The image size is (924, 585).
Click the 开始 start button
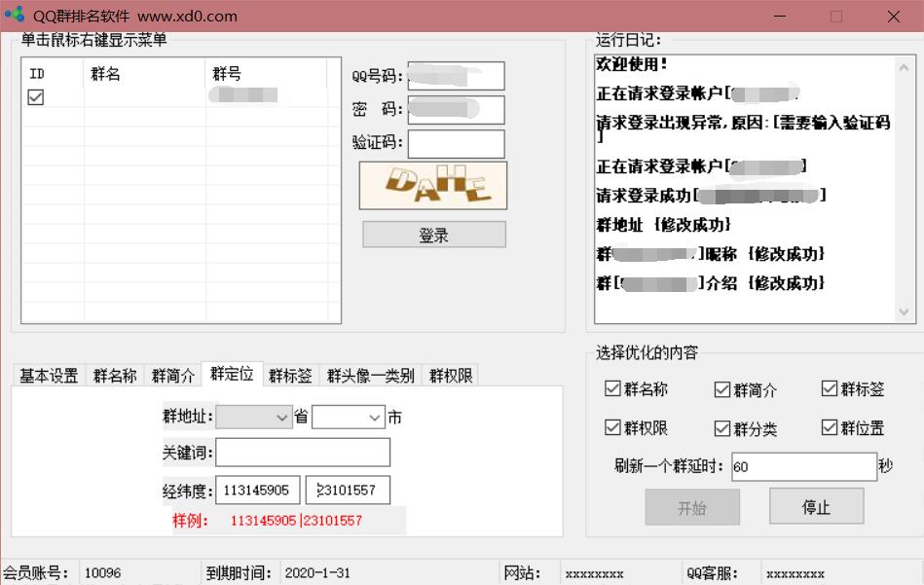tap(692, 507)
